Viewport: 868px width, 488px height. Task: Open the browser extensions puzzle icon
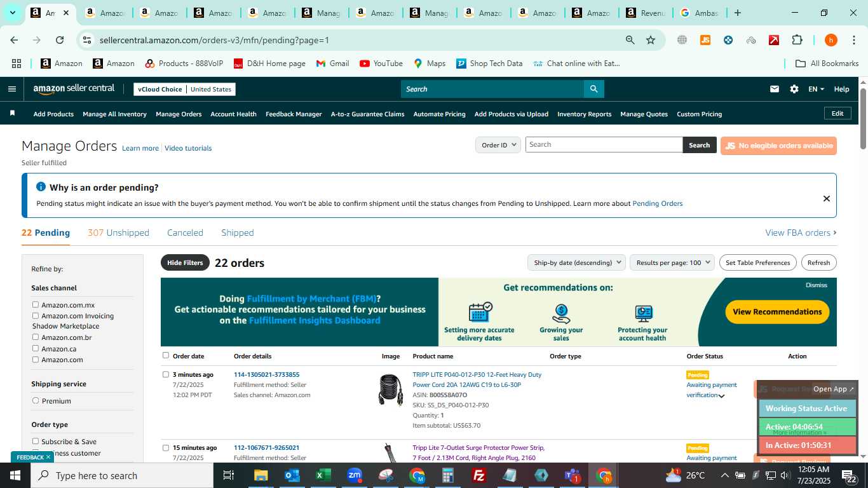(x=797, y=40)
